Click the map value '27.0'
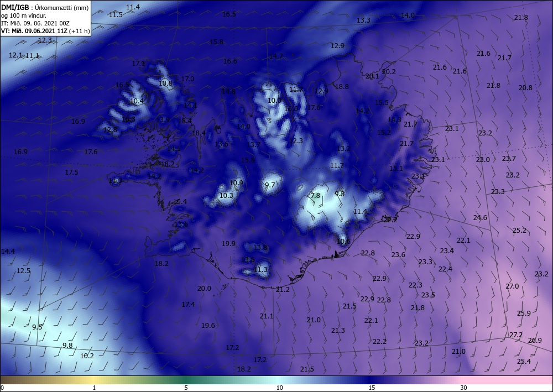This screenshot has width=553, height=392. point(512,286)
